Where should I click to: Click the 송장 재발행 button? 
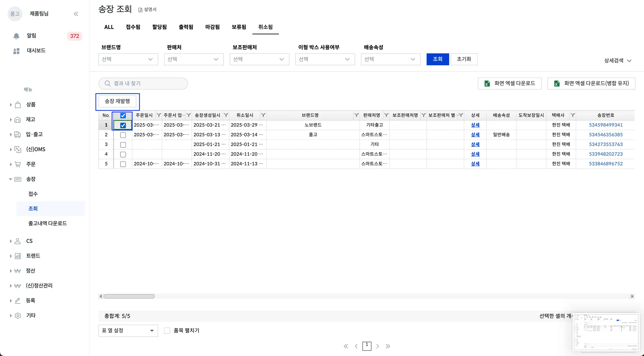(x=117, y=101)
